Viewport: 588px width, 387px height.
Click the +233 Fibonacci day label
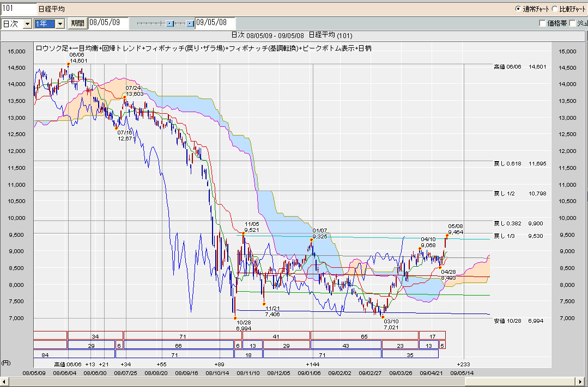tap(464, 364)
